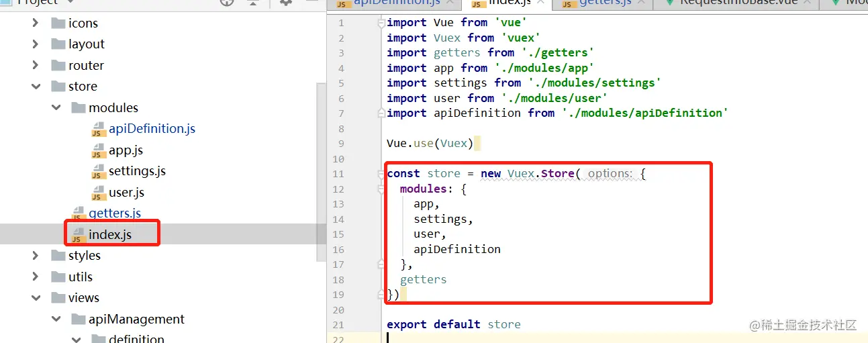Select the 'store' folder label
Screen dimensions: 868x343
coord(83,87)
